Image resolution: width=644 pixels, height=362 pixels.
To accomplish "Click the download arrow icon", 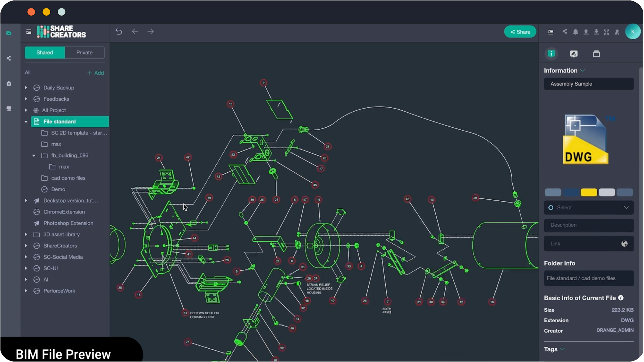I will pyautogui.click(x=596, y=32).
